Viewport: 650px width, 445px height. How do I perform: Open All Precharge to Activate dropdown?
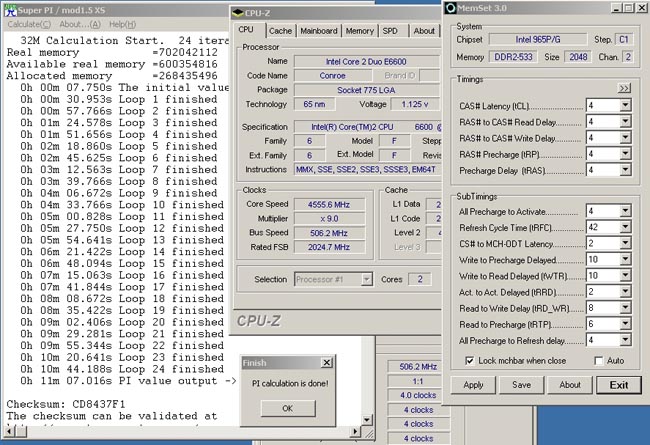625,211
